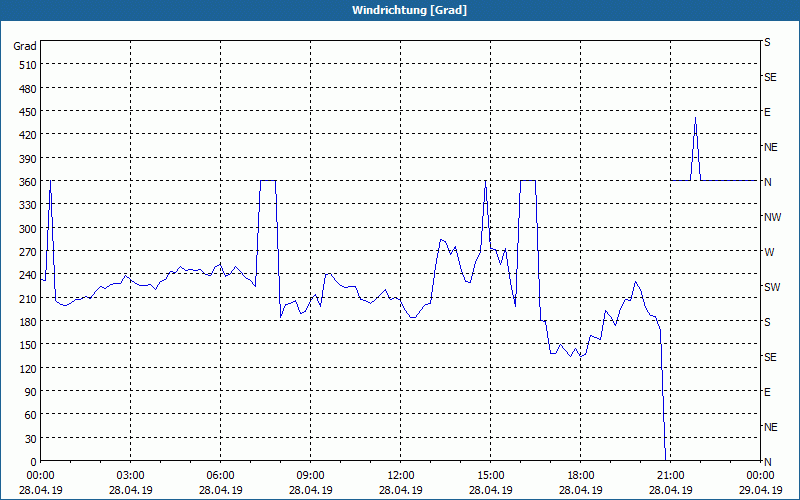The width and height of the screenshot is (800, 500).
Task: Select the 30 value on the y-axis
Action: tap(31, 439)
